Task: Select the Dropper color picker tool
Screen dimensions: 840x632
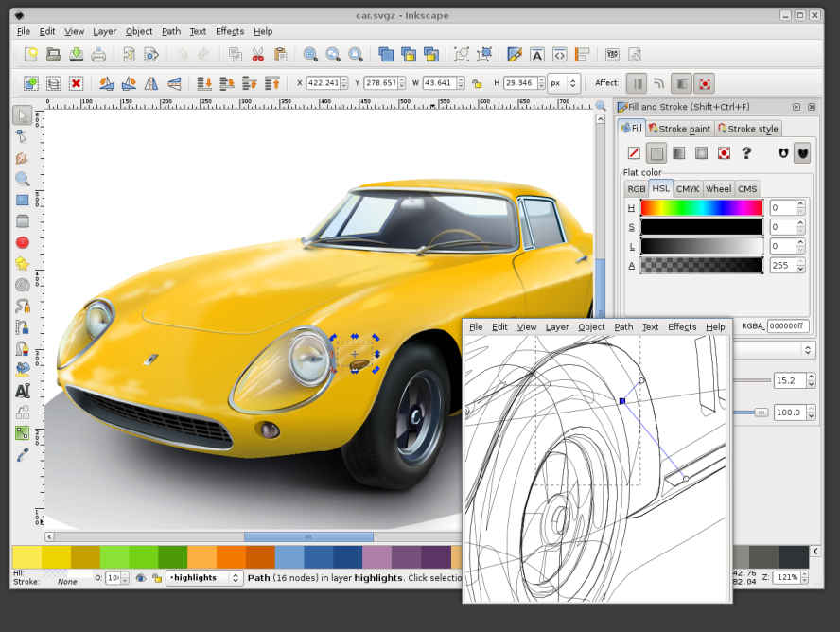Action: (22, 455)
